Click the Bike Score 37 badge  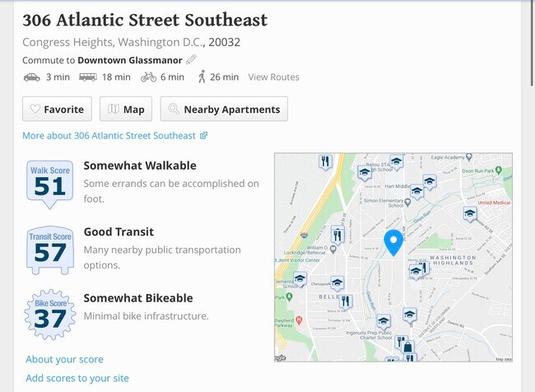[50, 315]
